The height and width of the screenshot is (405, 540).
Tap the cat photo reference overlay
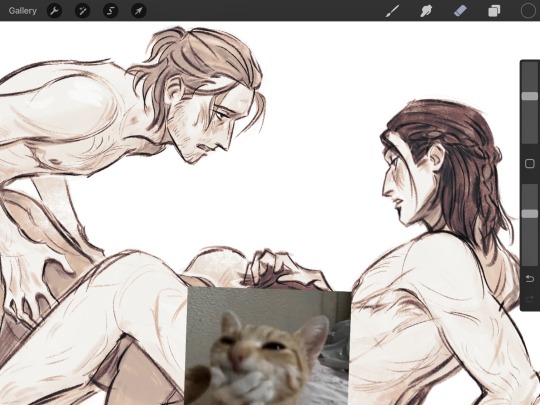(x=268, y=346)
